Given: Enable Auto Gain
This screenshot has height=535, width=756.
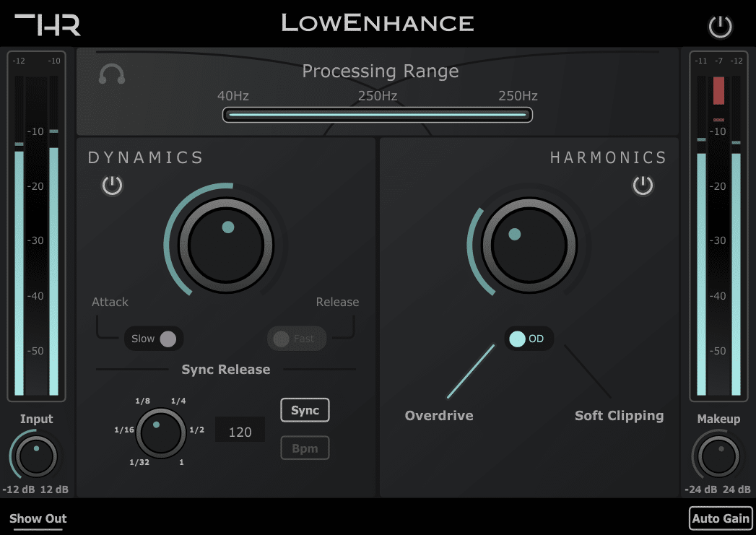Looking at the screenshot, I should click(x=721, y=518).
